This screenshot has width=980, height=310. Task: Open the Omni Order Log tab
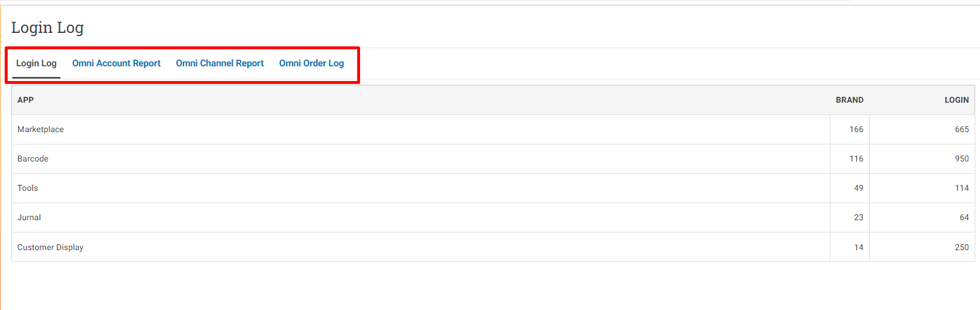(311, 63)
